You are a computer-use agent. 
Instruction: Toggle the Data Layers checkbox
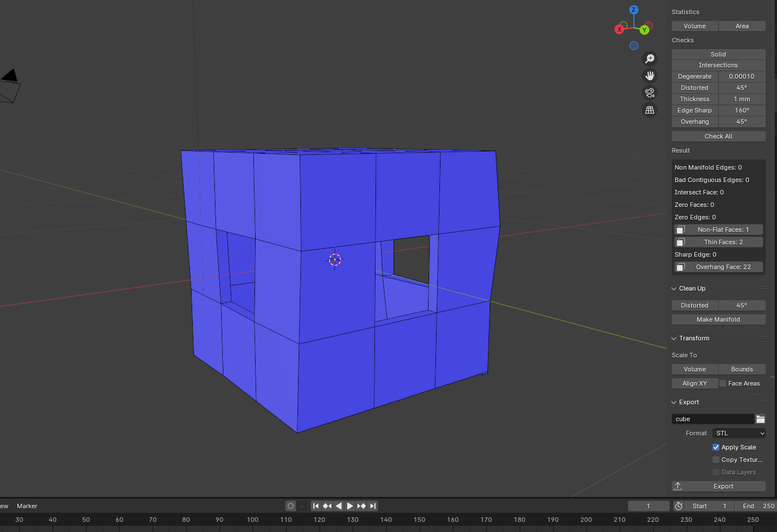click(716, 472)
